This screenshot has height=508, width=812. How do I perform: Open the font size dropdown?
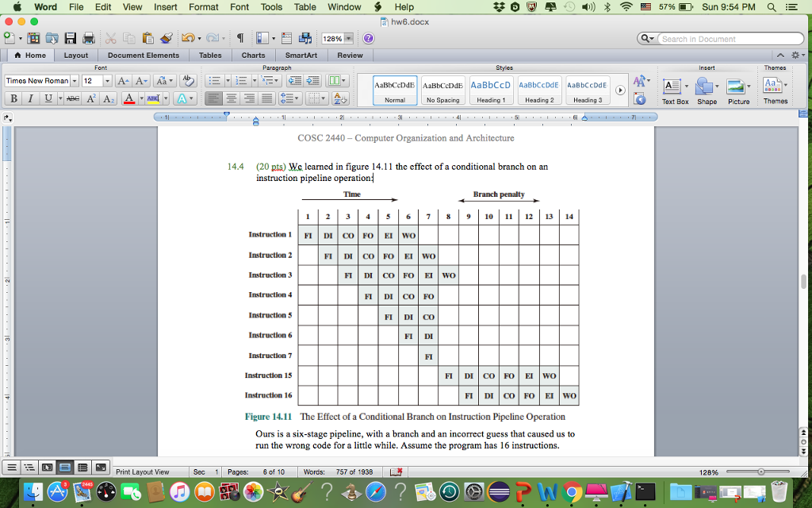pos(105,79)
